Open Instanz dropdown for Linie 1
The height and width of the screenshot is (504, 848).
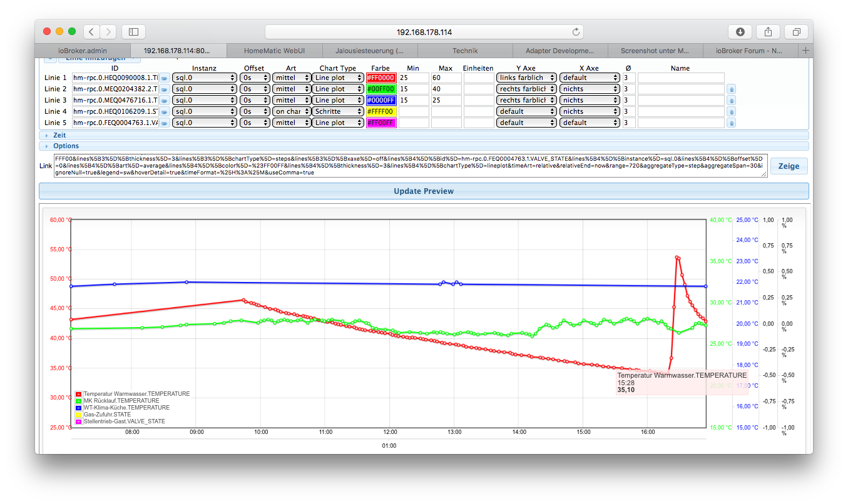pyautogui.click(x=204, y=78)
